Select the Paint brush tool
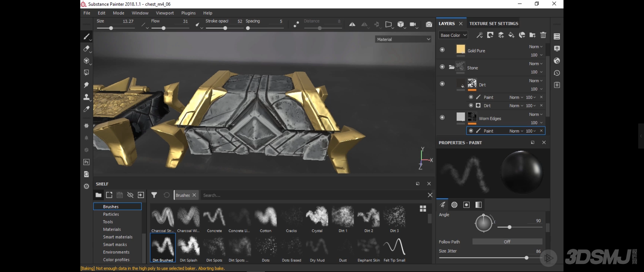The image size is (644, 272). point(86,37)
